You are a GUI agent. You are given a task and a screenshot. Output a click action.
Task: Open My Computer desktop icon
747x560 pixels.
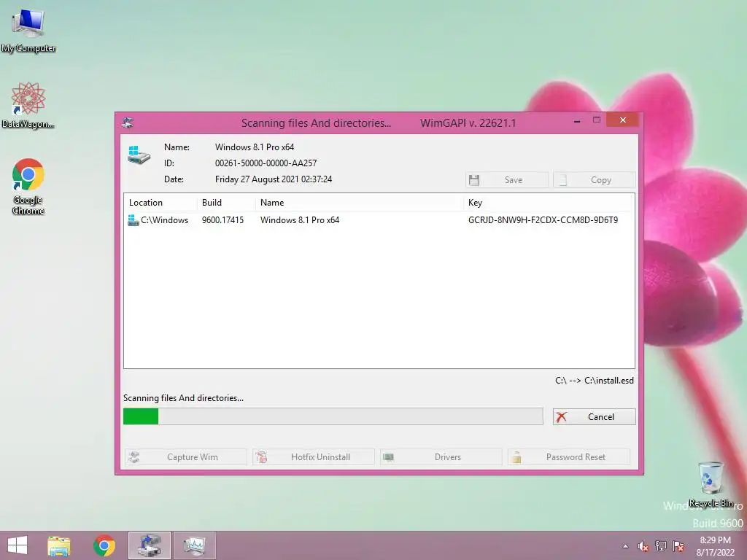tap(28, 31)
